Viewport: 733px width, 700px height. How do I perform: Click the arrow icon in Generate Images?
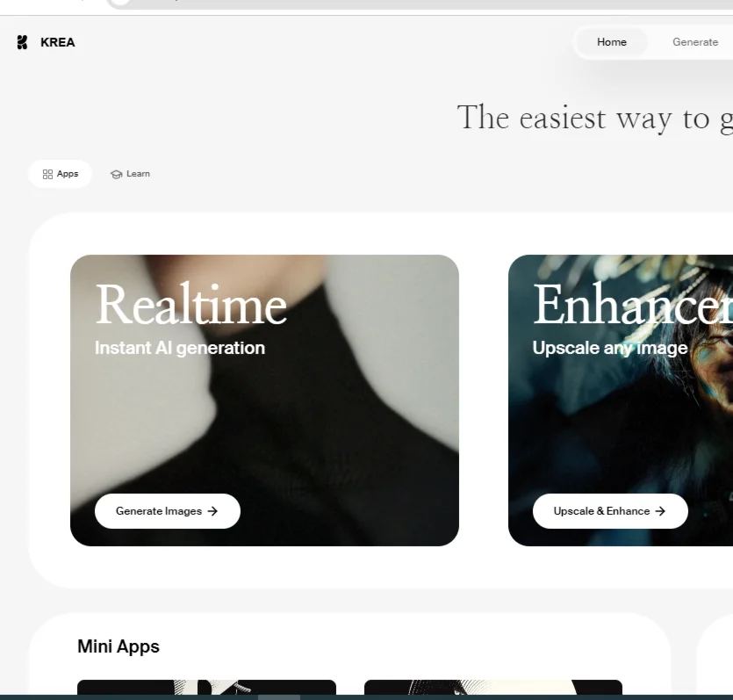[x=212, y=511]
